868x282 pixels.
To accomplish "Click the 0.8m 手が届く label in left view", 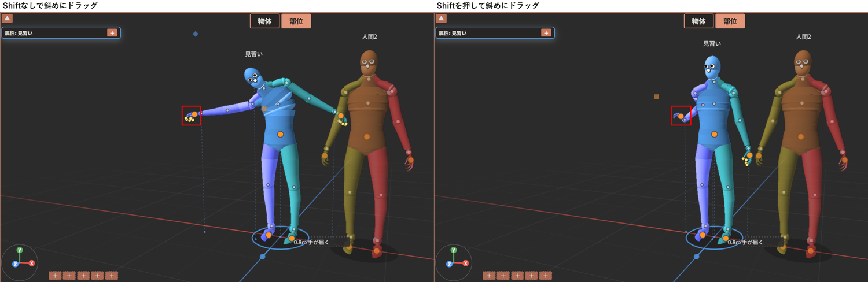I will pos(311,243).
